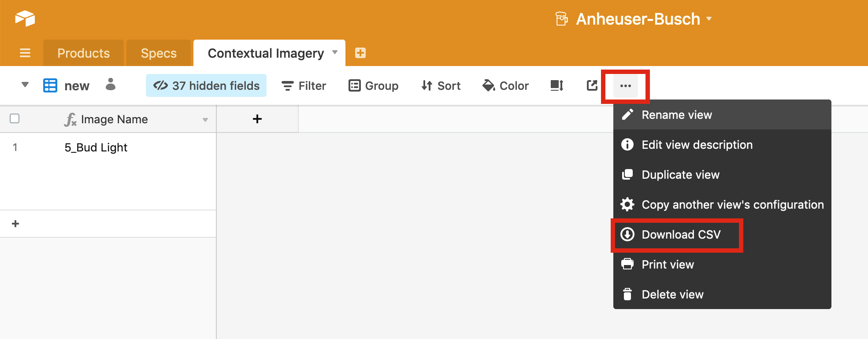Select Delete view menu item
Screen dimensions: 868x339
[722, 295]
